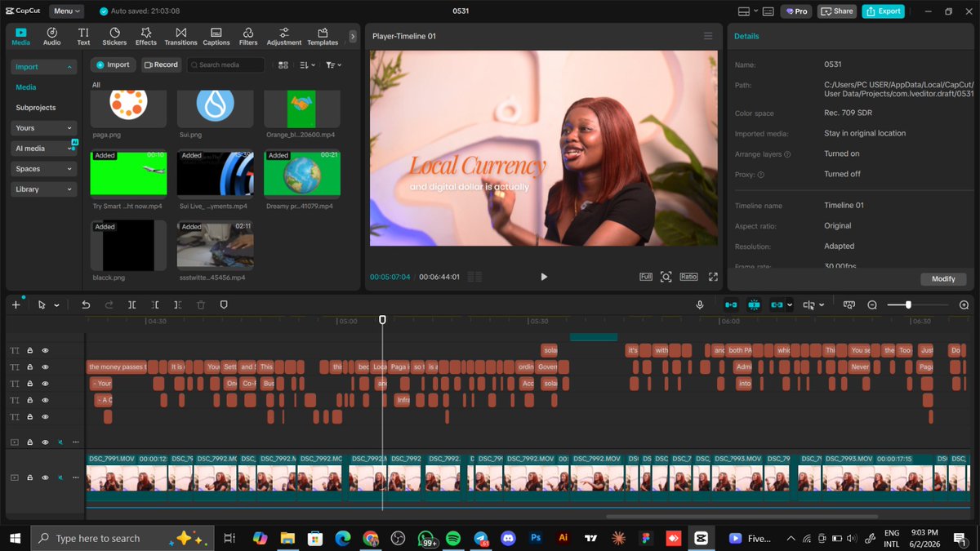Open the media filter dropdown
This screenshot has height=551, width=980.
[x=333, y=64]
